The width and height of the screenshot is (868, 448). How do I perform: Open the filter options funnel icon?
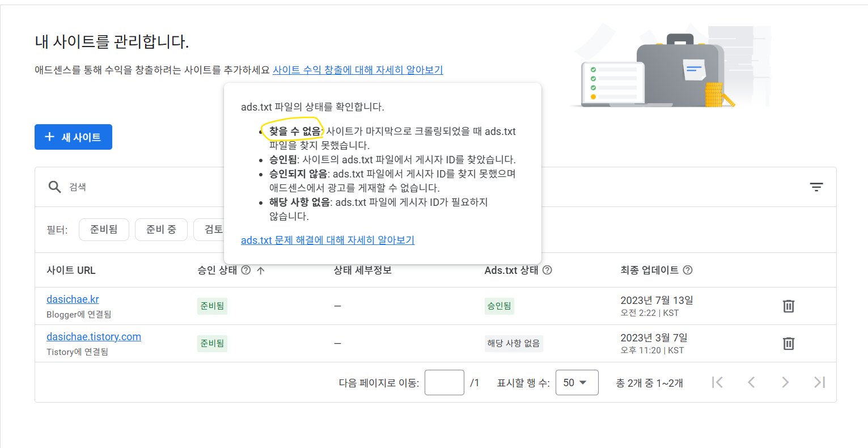pyautogui.click(x=816, y=187)
